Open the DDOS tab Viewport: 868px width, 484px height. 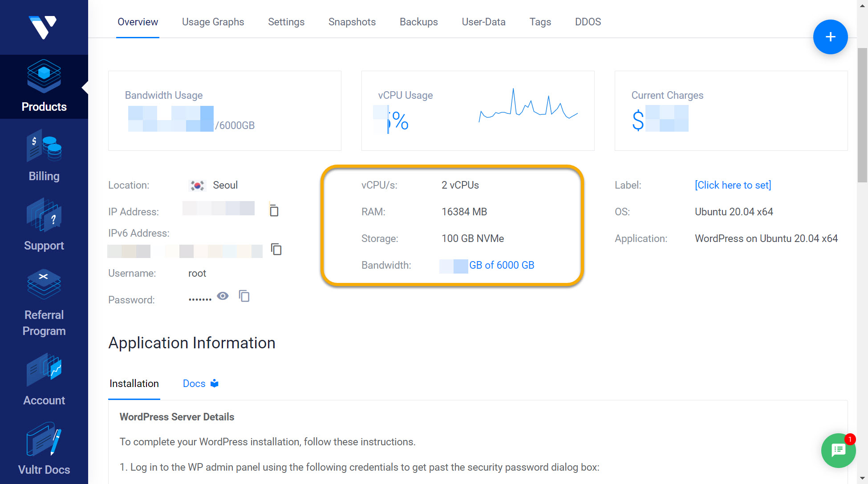click(x=588, y=22)
